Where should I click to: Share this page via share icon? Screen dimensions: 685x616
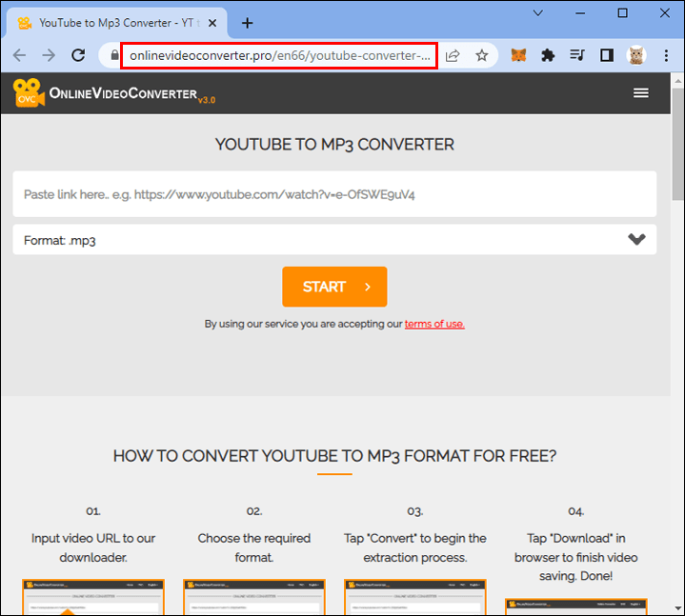coord(453,55)
